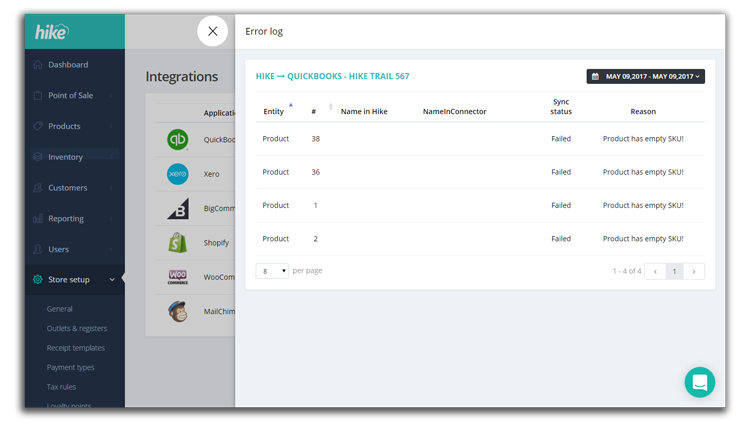Click the Store setup gear icon
The width and height of the screenshot is (750, 421).
pos(38,279)
